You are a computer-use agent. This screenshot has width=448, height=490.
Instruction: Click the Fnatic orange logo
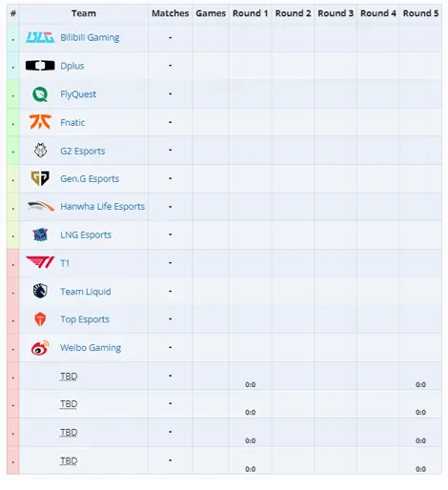[x=40, y=122]
